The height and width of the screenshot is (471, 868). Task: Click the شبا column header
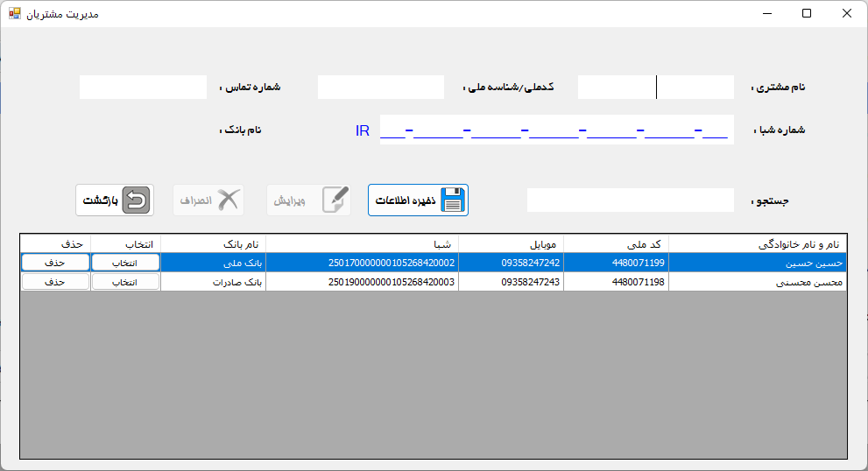click(362, 244)
